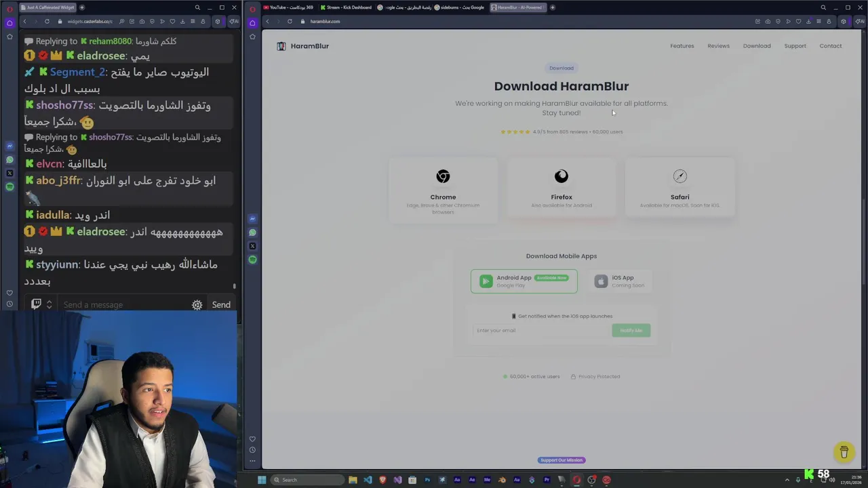Viewport: 868px width, 488px height.
Task: Open Visual Studio Code from the taskbar
Action: [368, 480]
